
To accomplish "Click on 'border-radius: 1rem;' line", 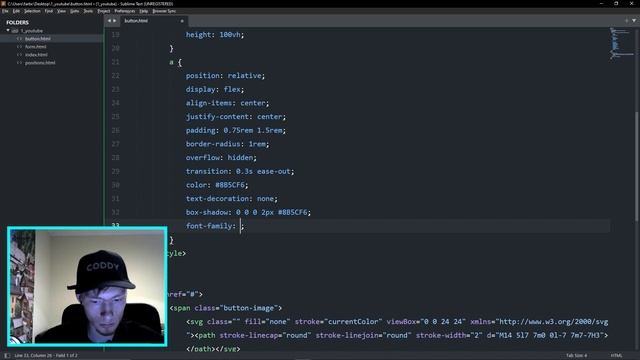I will point(227,144).
